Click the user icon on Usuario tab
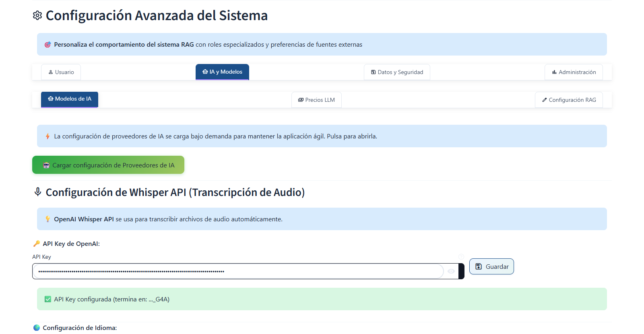The height and width of the screenshot is (334, 644). point(51,72)
